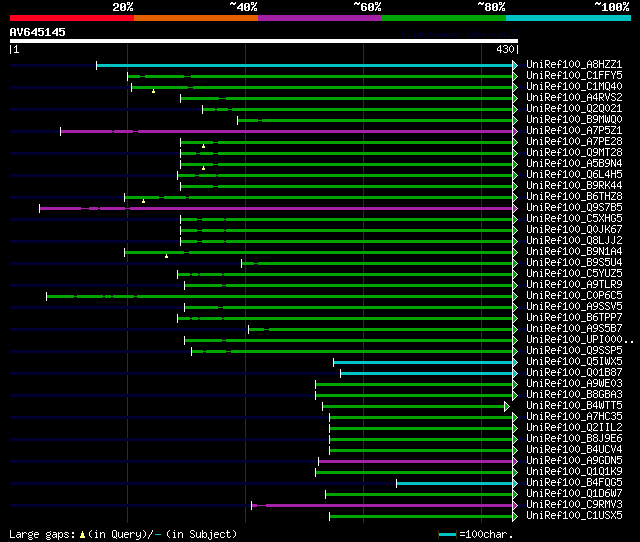Click the yellow gap marker on B9N1A4 row

coord(166,256)
